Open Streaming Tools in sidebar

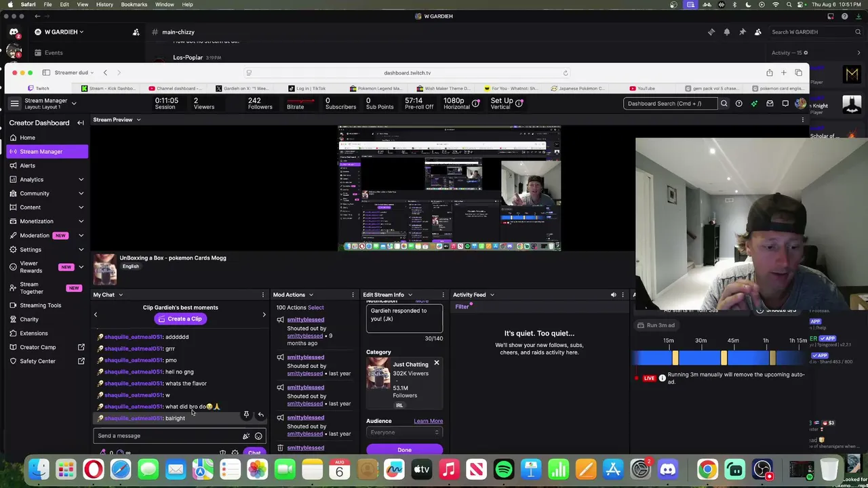[x=47, y=305]
